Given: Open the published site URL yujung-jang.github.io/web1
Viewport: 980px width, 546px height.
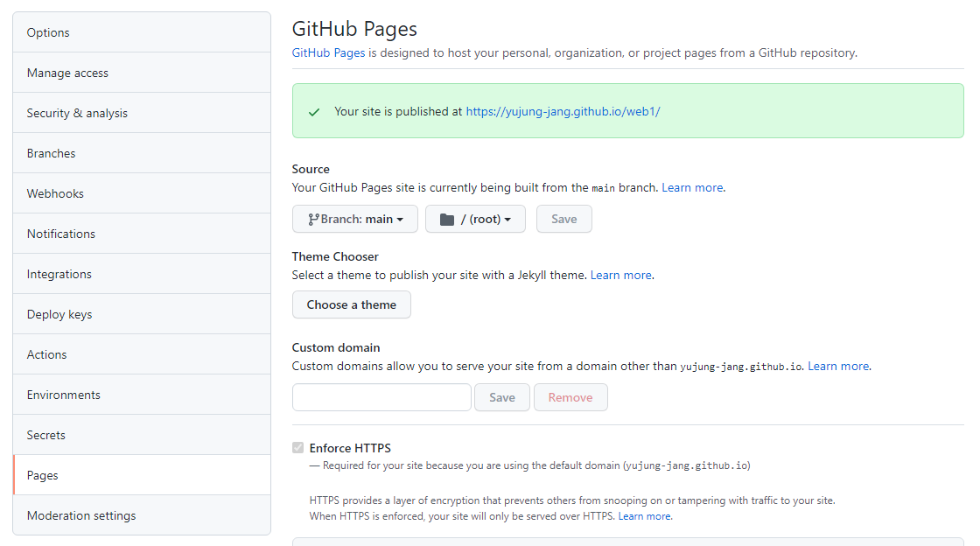Looking at the screenshot, I should [x=563, y=111].
